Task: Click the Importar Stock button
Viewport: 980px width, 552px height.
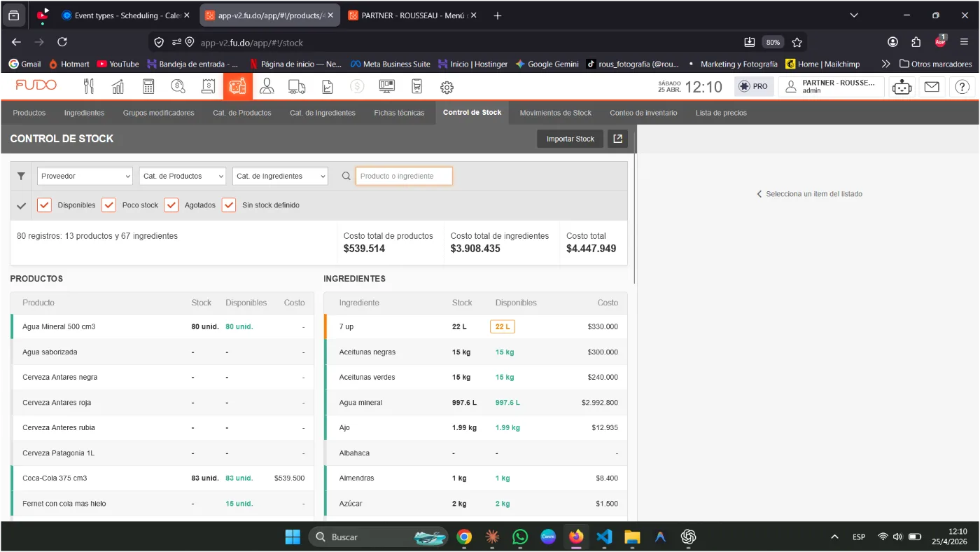Action: (x=570, y=139)
